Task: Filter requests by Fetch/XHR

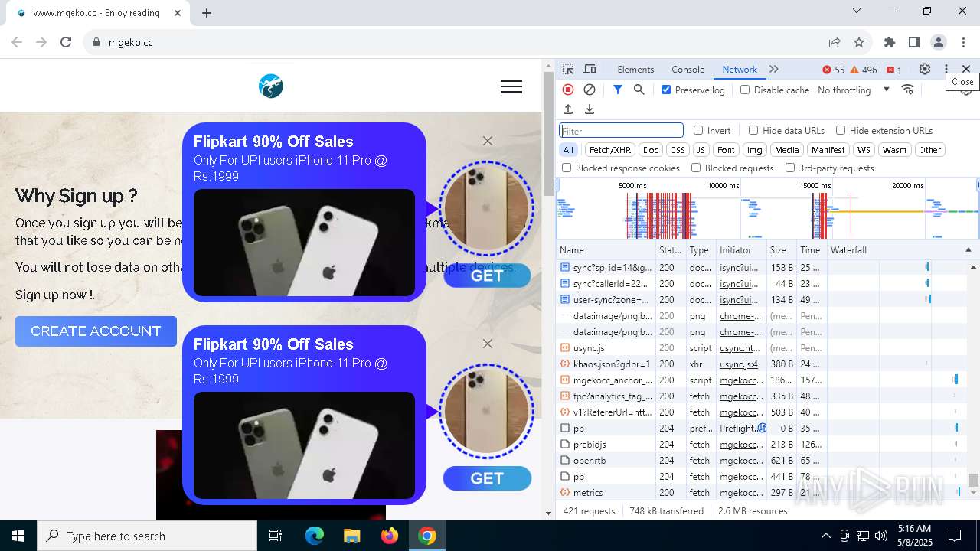Action: (x=610, y=150)
